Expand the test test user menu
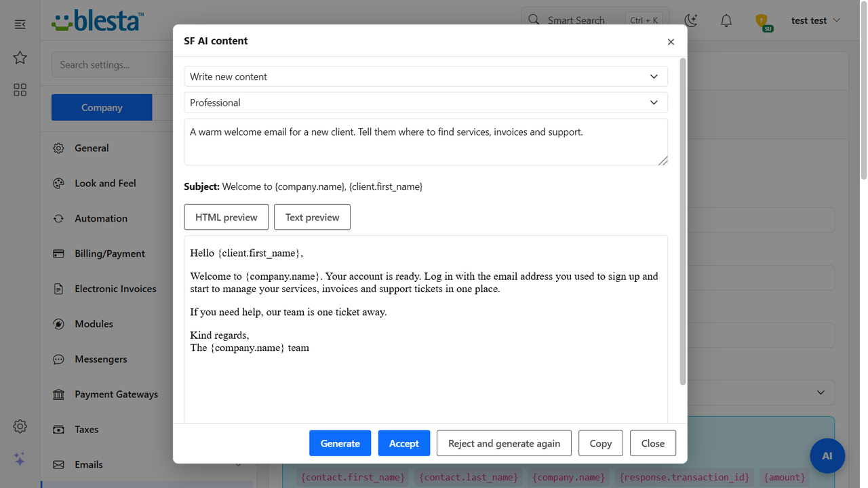Screen dimensions: 868x488 tap(816, 20)
